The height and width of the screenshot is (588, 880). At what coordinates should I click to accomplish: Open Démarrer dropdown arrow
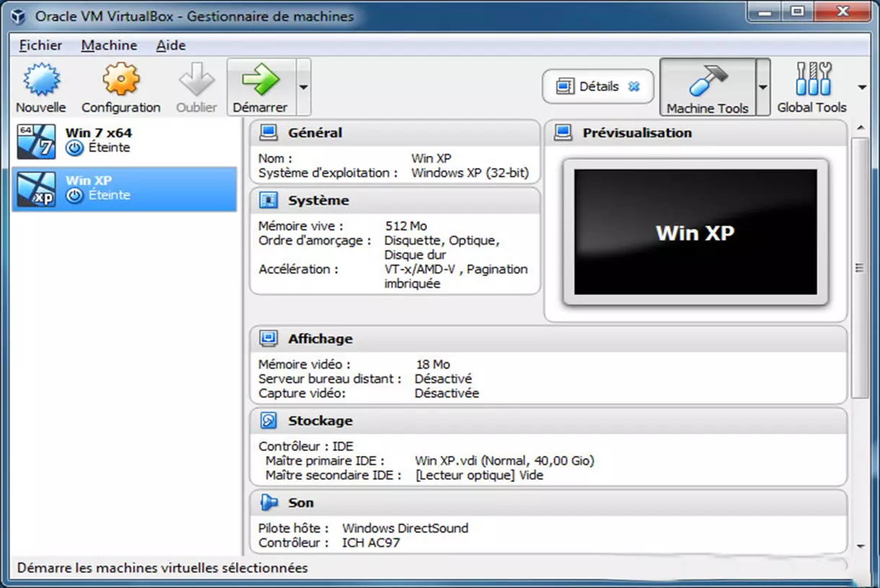pos(304,87)
